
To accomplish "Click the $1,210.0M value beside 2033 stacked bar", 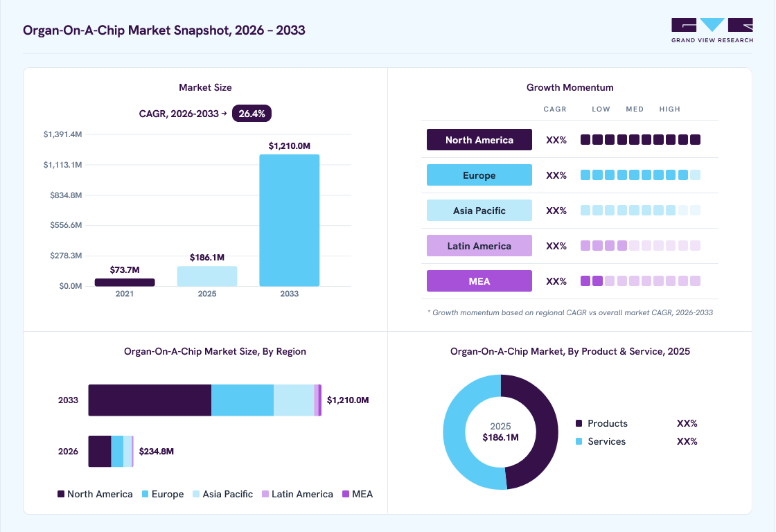I will pos(348,400).
